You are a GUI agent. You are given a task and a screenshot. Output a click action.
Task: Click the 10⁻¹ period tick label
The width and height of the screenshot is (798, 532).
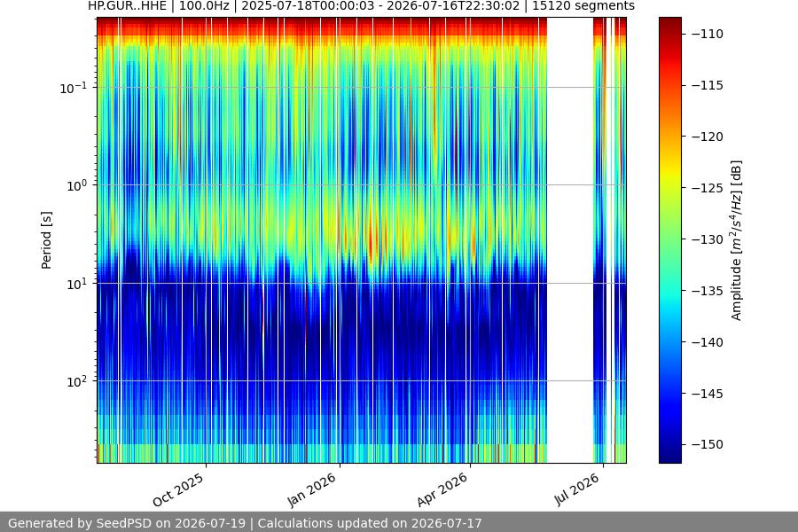pyautogui.click(x=74, y=88)
